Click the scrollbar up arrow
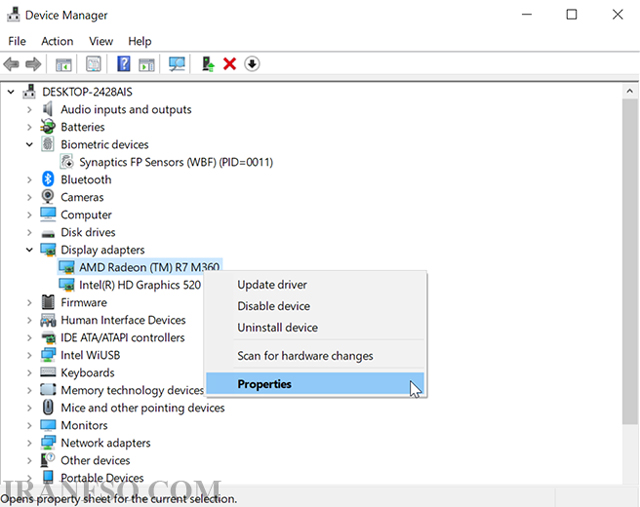The image size is (640, 507). point(630,91)
